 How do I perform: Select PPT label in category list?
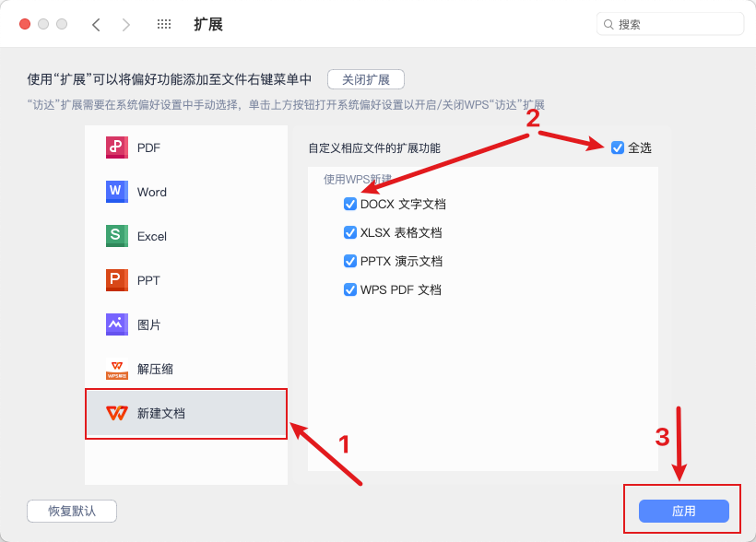148,280
